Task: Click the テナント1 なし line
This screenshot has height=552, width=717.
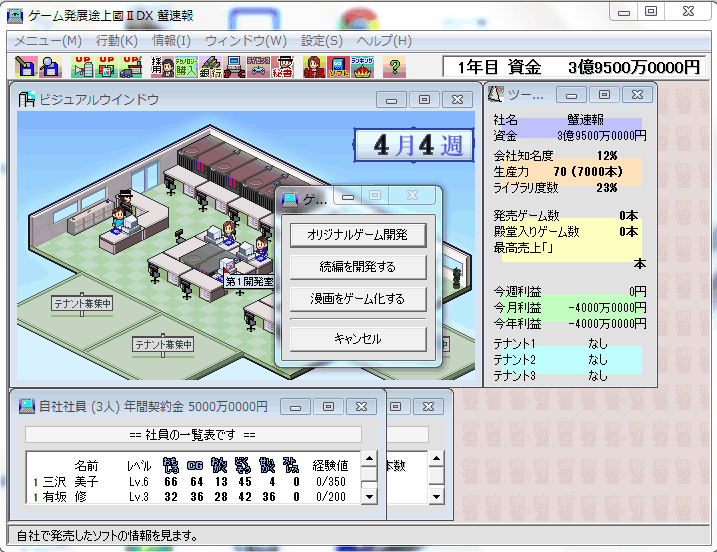Action: (551, 343)
